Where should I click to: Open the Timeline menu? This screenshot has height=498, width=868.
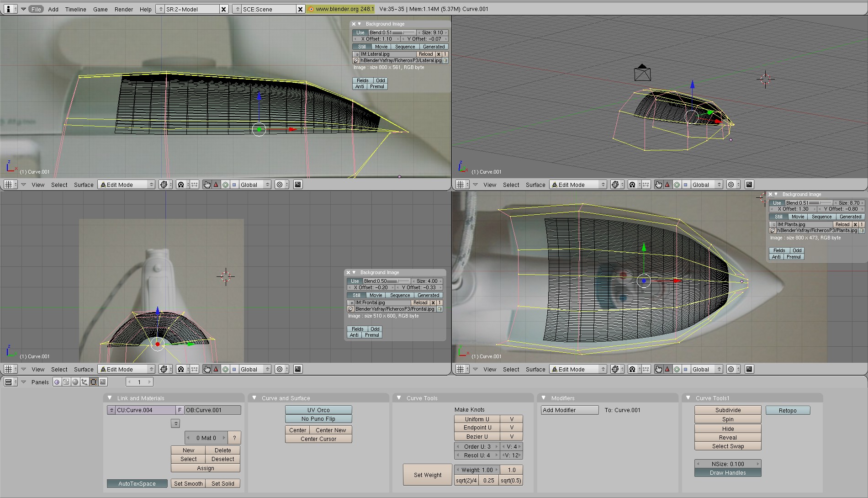76,9
